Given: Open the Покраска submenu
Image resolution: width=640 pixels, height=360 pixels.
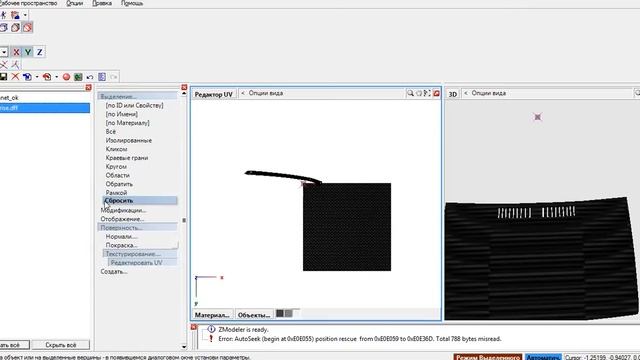Looking at the screenshot, I should [121, 245].
